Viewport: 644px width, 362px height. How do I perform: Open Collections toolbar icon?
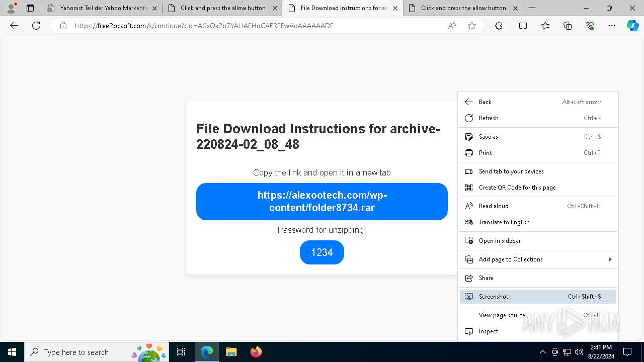pos(568,26)
